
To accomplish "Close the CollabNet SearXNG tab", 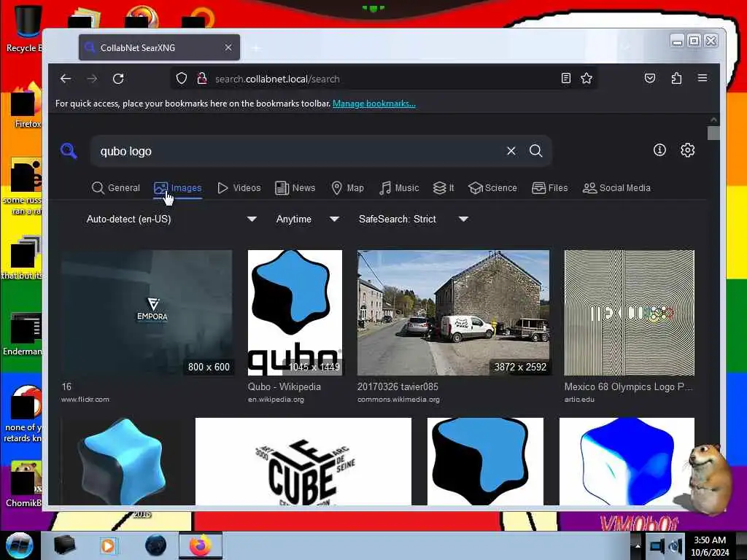I will tap(228, 47).
